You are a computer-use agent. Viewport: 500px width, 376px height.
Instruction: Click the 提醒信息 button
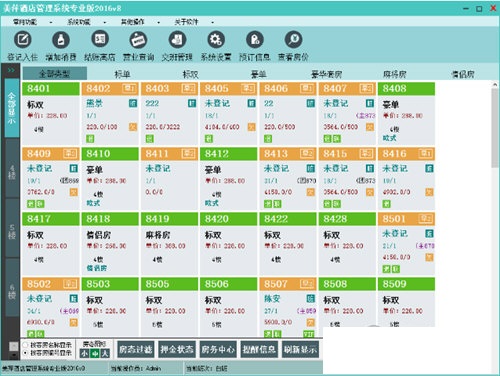coord(259,349)
